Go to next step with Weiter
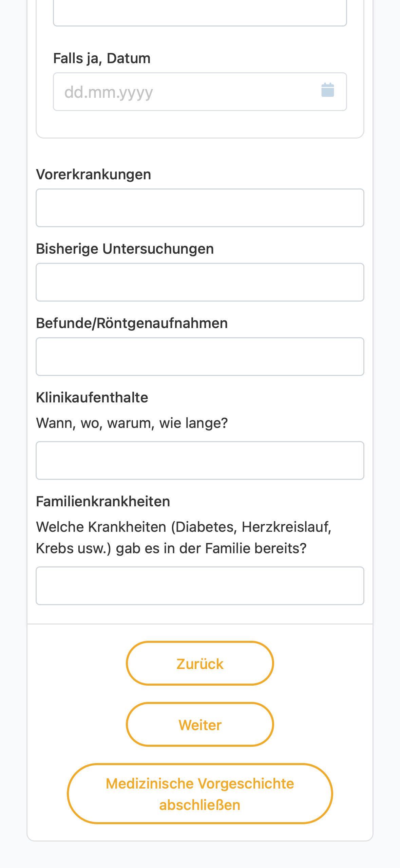 pyautogui.click(x=200, y=724)
